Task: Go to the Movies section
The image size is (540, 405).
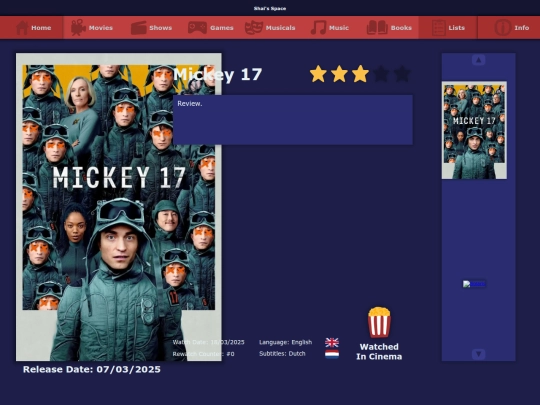Action: pyautogui.click(x=92, y=28)
